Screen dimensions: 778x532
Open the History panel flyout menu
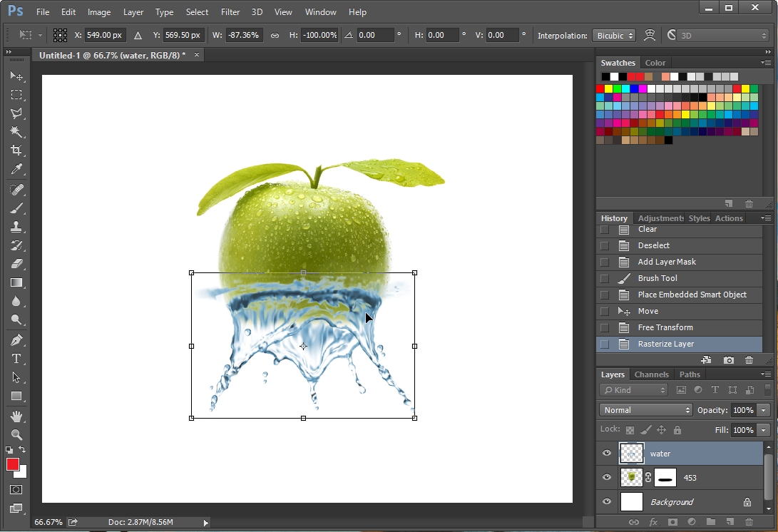766,218
